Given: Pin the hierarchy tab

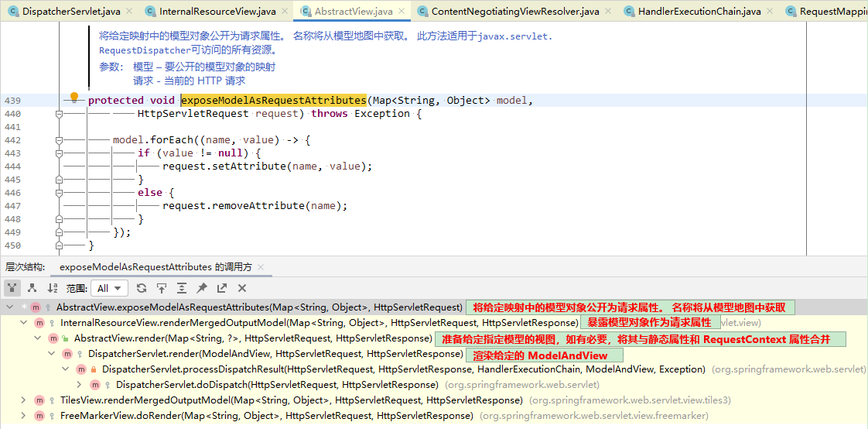Looking at the screenshot, I should 202,288.
